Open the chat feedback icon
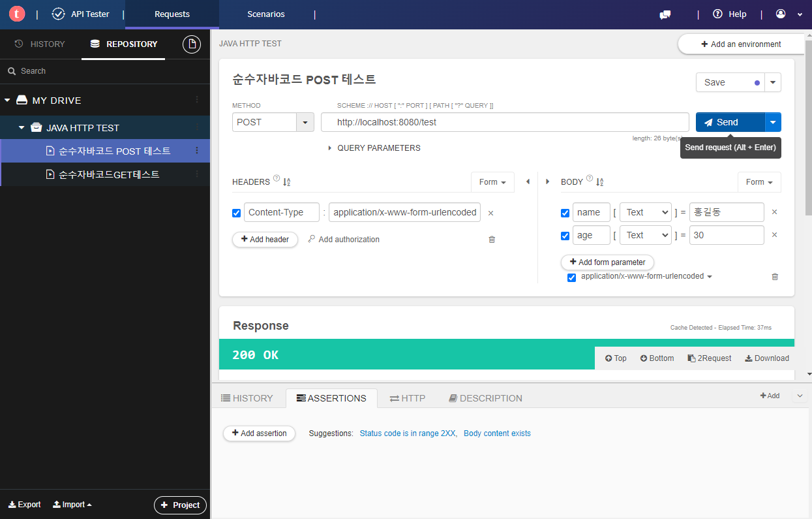812x519 pixels. pyautogui.click(x=665, y=14)
